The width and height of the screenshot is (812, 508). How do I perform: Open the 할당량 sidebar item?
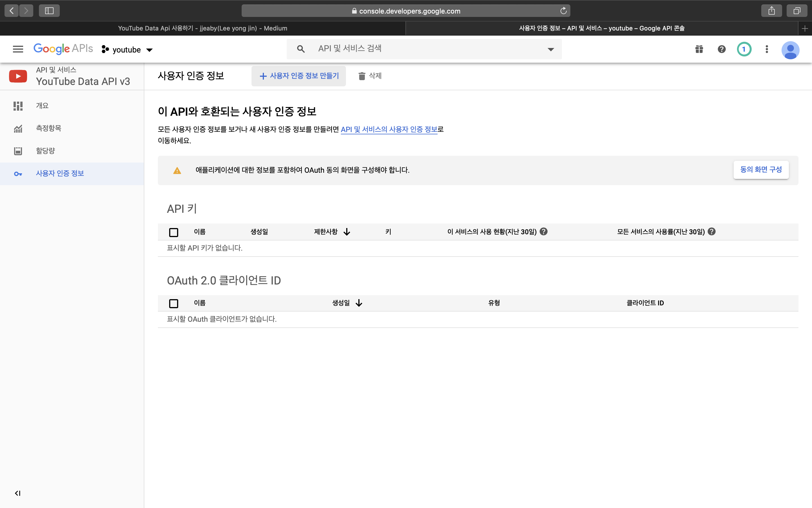(x=72, y=151)
